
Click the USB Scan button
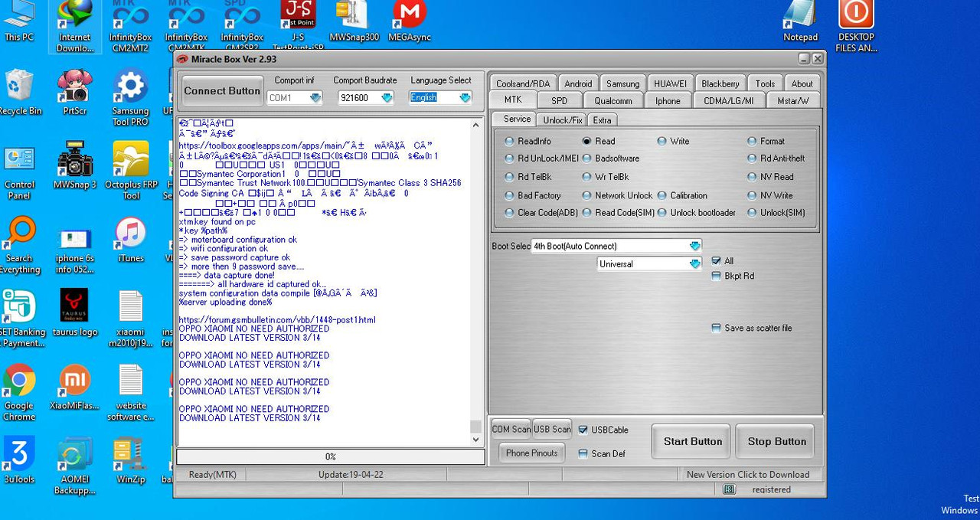click(x=552, y=429)
